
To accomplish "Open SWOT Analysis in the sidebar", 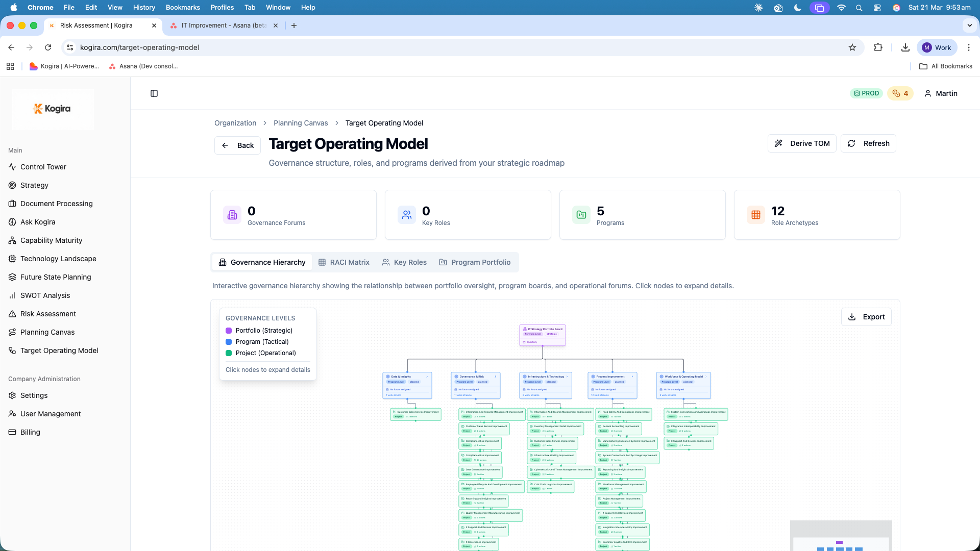I will click(x=45, y=295).
